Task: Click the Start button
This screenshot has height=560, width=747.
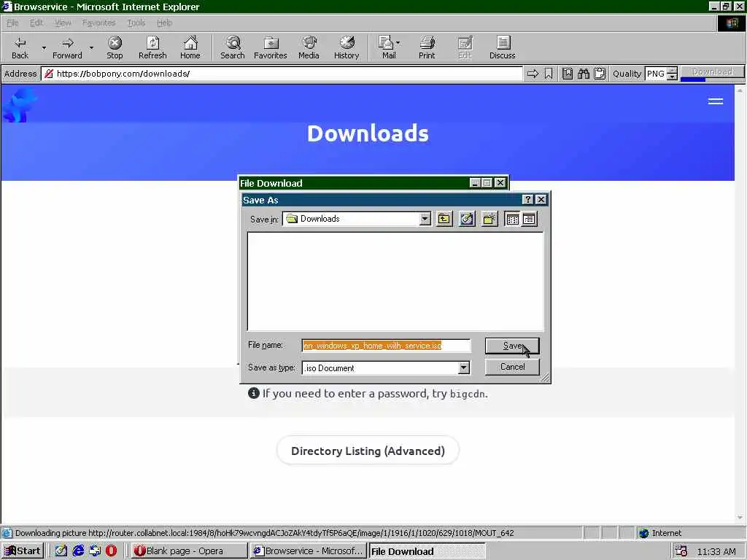Action: pyautogui.click(x=23, y=551)
